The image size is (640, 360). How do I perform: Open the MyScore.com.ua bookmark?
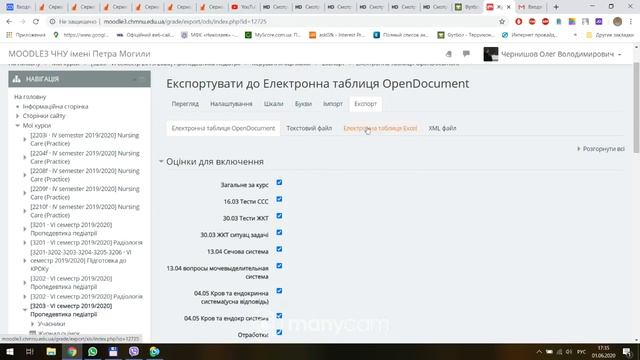tap(272, 35)
